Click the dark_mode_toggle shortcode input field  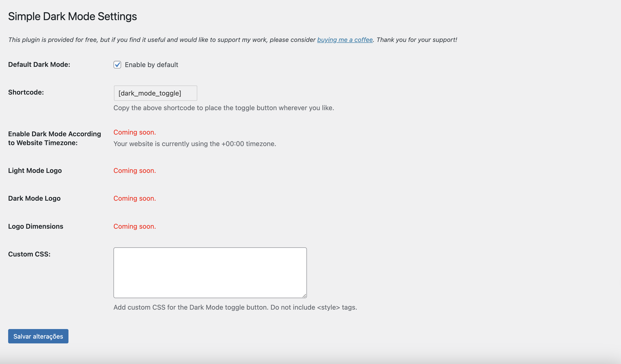[155, 93]
